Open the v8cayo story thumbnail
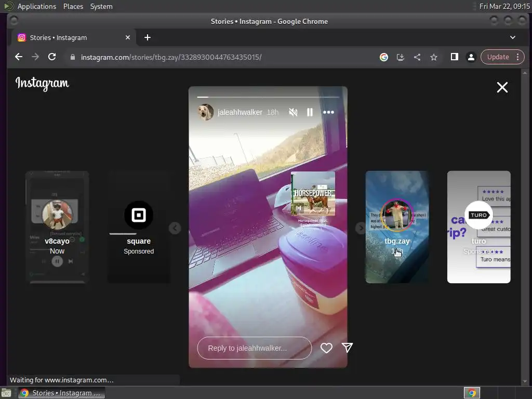Image resolution: width=532 pixels, height=399 pixels. click(x=57, y=227)
